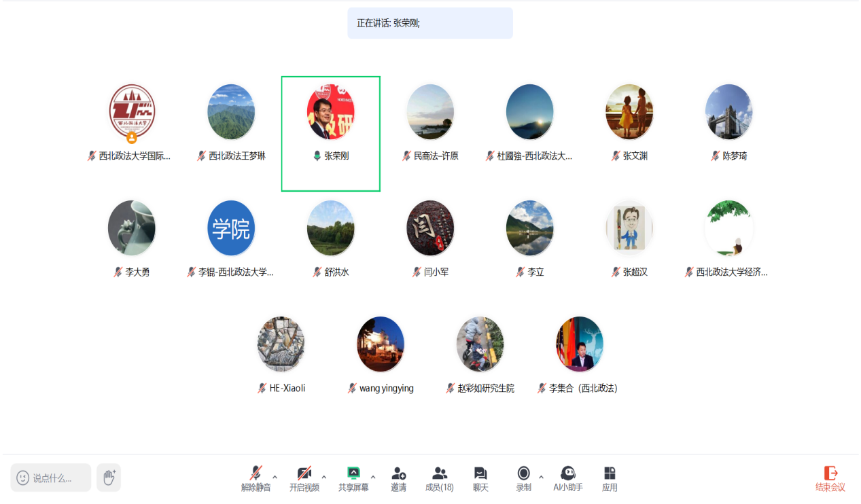
Task: Click the 邀请 (Invite) icon
Action: click(x=398, y=474)
